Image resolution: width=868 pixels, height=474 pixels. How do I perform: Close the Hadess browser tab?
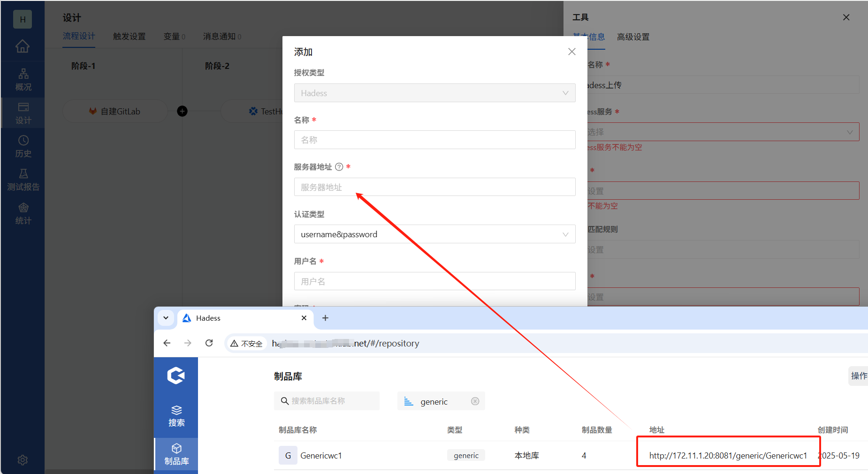tap(304, 318)
